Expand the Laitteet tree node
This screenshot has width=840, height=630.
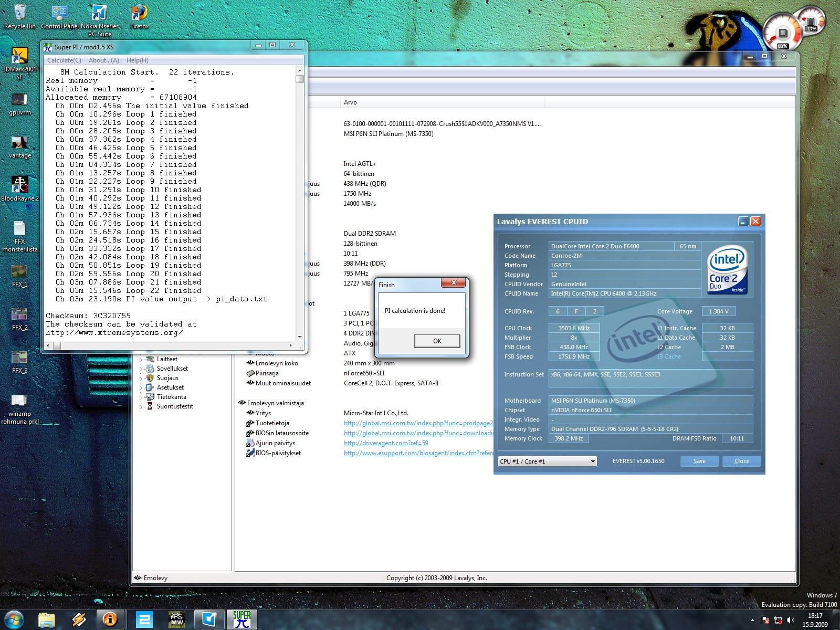141,360
